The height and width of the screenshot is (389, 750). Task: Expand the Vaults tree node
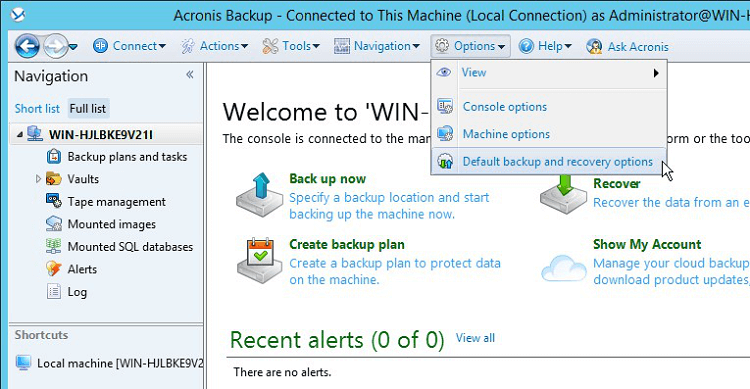pyautogui.click(x=38, y=179)
